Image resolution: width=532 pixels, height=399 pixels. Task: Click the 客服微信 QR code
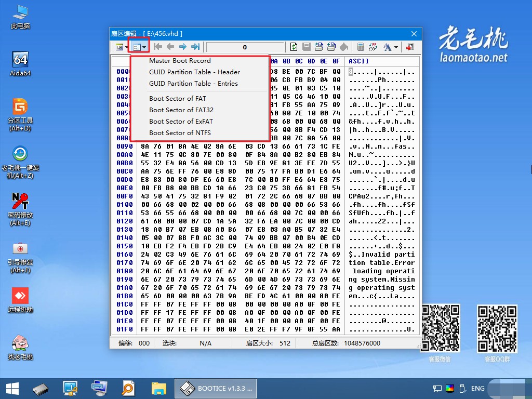click(x=441, y=328)
